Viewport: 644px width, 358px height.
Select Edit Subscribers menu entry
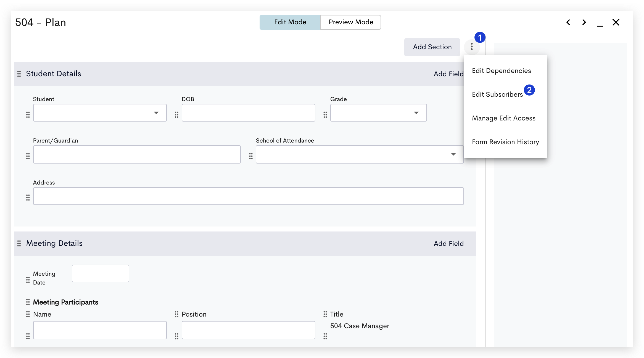tap(498, 94)
